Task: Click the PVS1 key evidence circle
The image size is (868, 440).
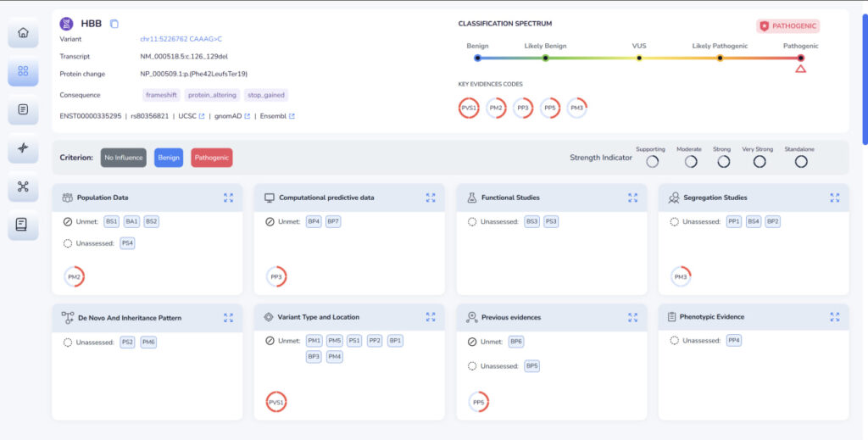Action: (468, 108)
